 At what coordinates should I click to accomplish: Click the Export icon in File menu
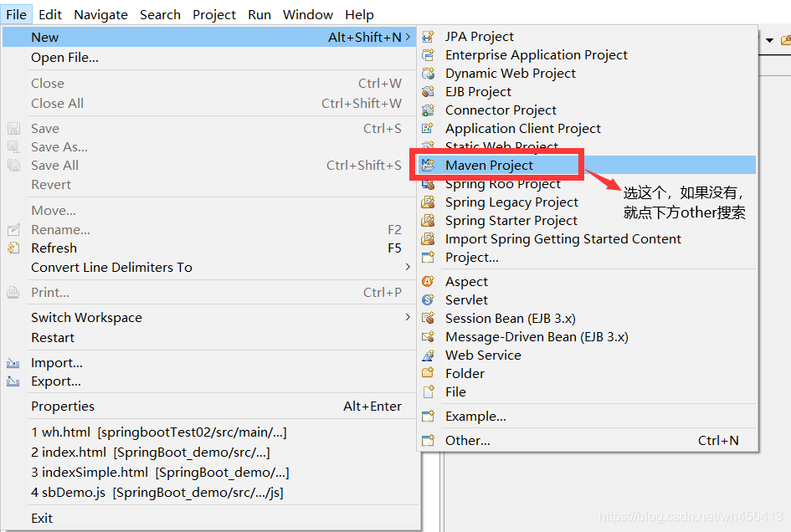pos(13,381)
